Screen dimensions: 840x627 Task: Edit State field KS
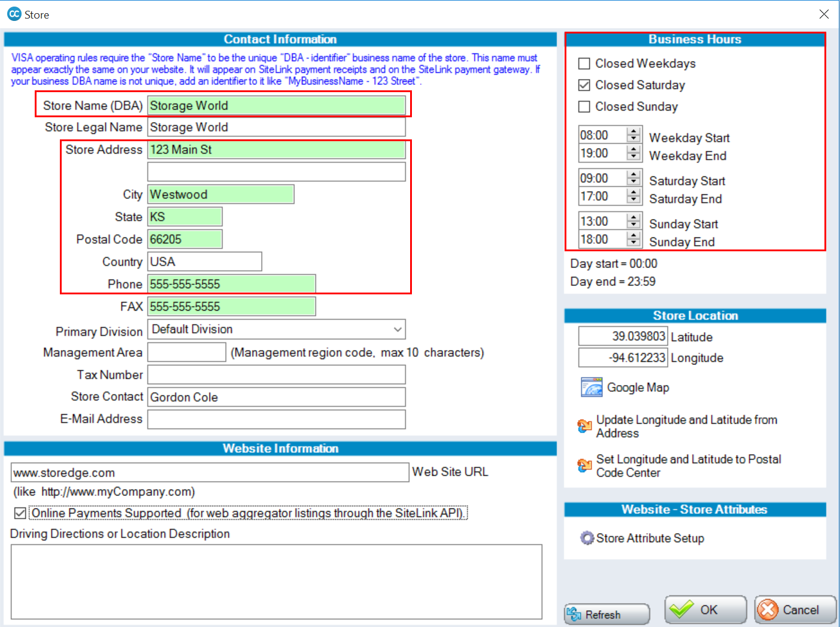coord(185,217)
